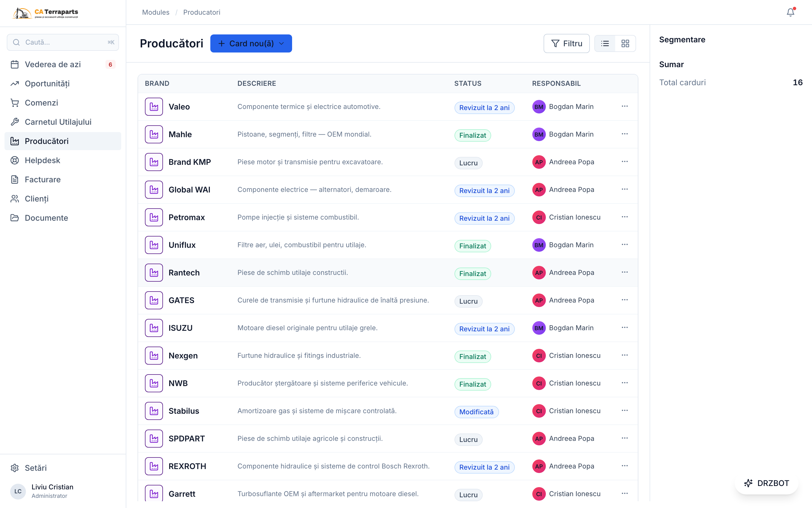Open row options for Valeo
The height and width of the screenshot is (508, 812).
625,106
